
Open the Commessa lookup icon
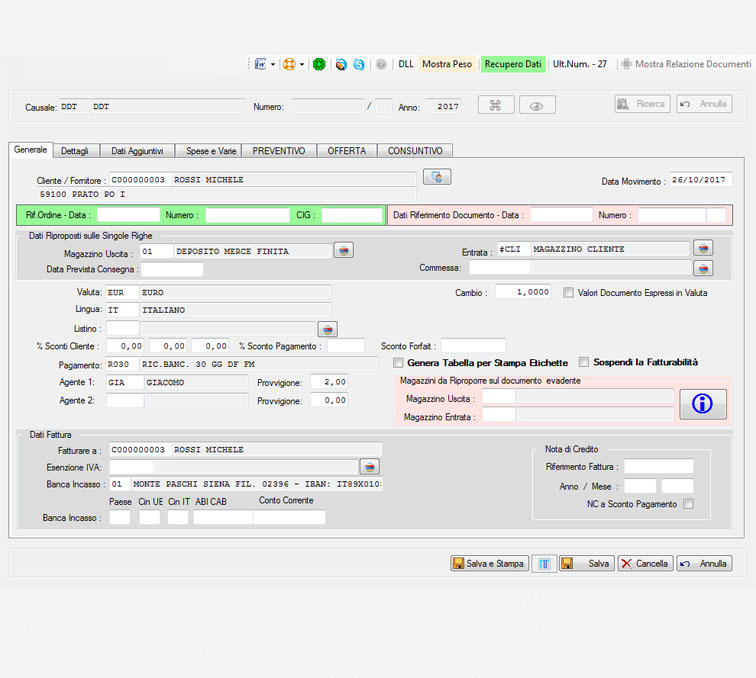703,268
